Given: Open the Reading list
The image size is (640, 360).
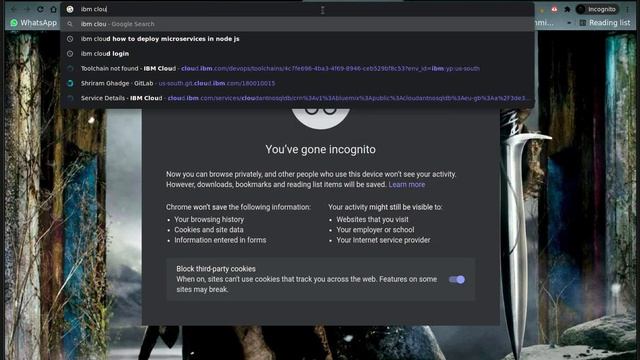Looking at the screenshot, I should [x=605, y=23].
